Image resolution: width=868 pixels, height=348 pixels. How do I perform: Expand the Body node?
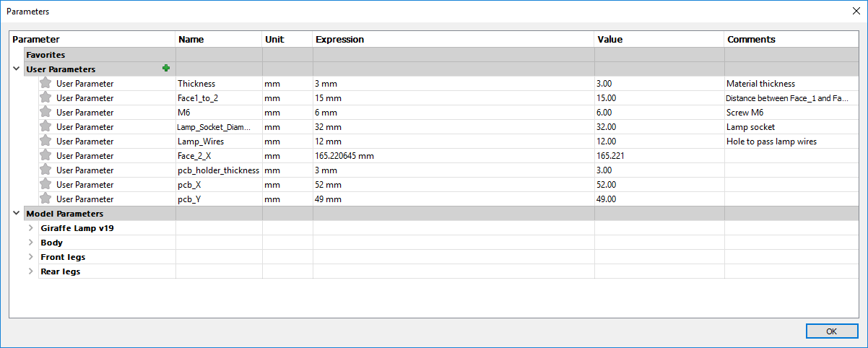click(31, 243)
